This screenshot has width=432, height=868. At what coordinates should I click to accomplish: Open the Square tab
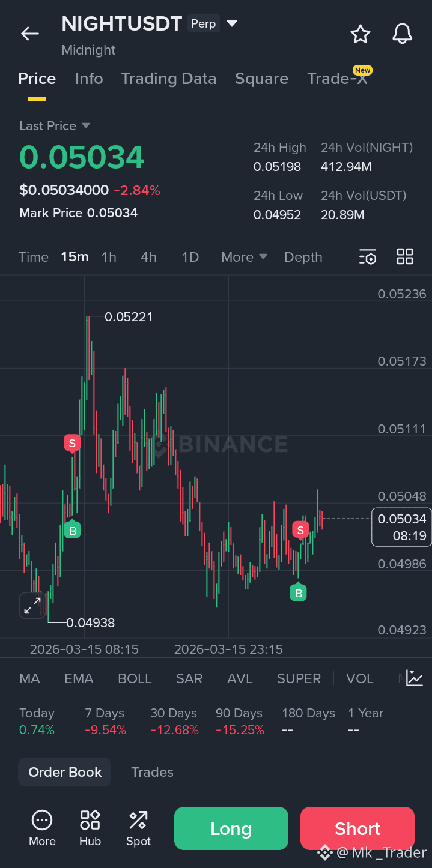[261, 79]
